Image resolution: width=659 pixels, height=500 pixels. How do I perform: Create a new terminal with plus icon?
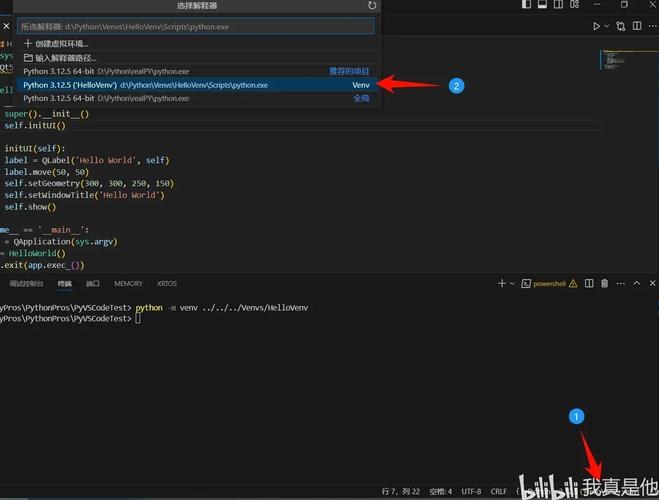(502, 284)
